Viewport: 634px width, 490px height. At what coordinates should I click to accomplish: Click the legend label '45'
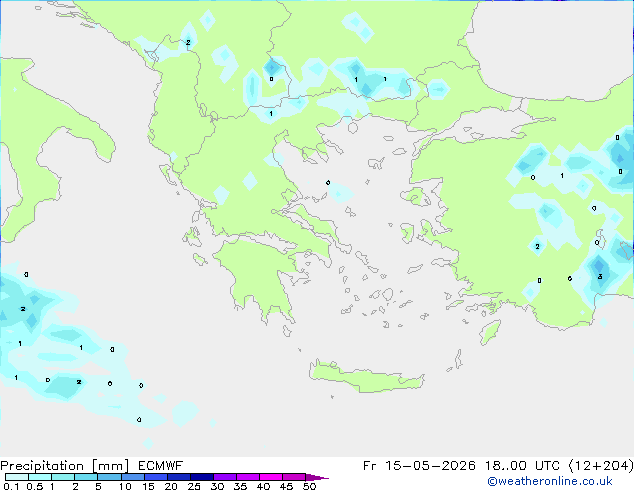[286, 486]
